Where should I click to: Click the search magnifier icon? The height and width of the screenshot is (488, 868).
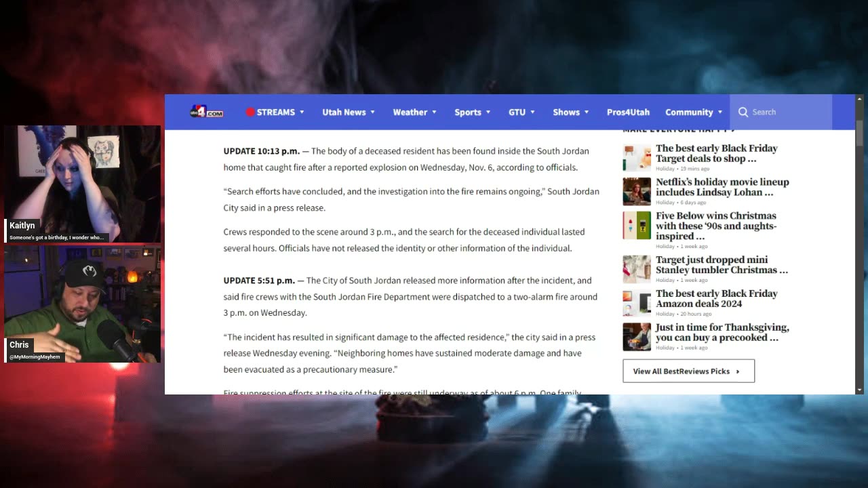pos(743,112)
